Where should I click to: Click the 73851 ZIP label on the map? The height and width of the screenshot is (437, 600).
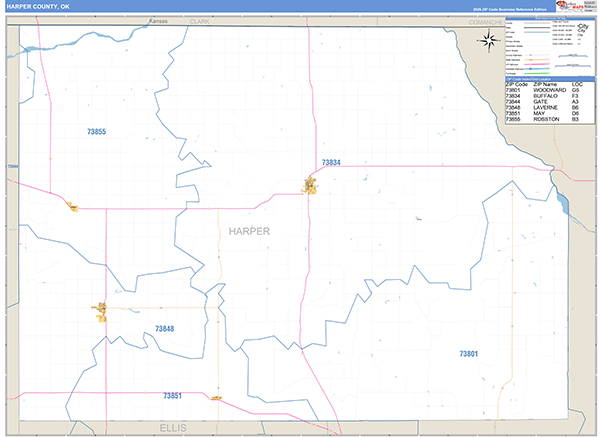click(172, 396)
